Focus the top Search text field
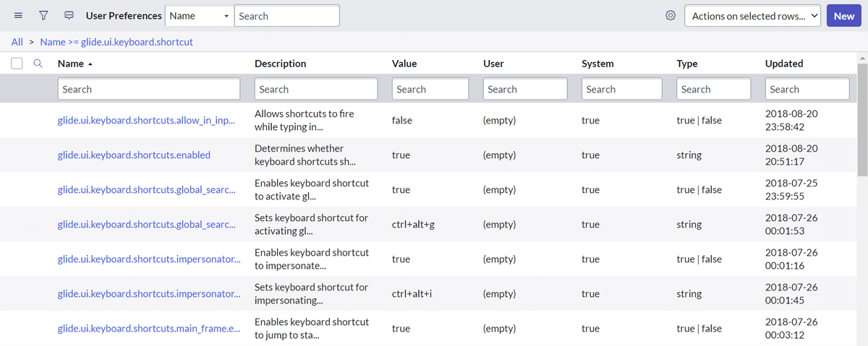 tap(287, 16)
